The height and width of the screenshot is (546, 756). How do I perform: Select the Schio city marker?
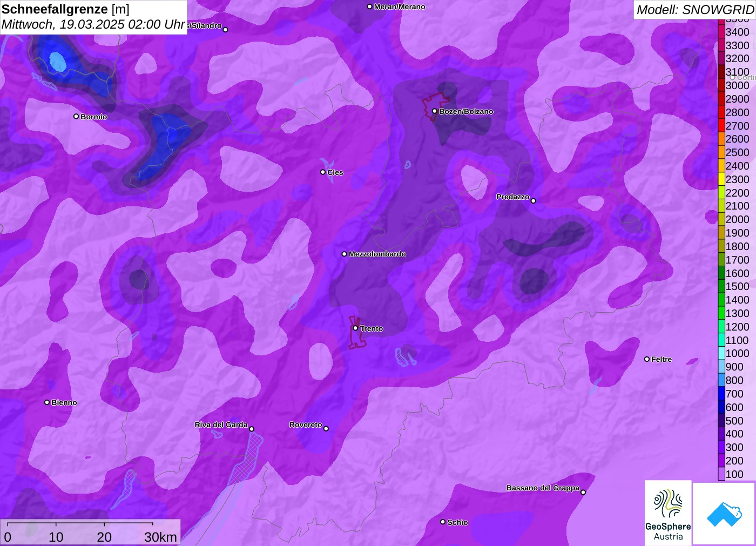click(x=443, y=522)
